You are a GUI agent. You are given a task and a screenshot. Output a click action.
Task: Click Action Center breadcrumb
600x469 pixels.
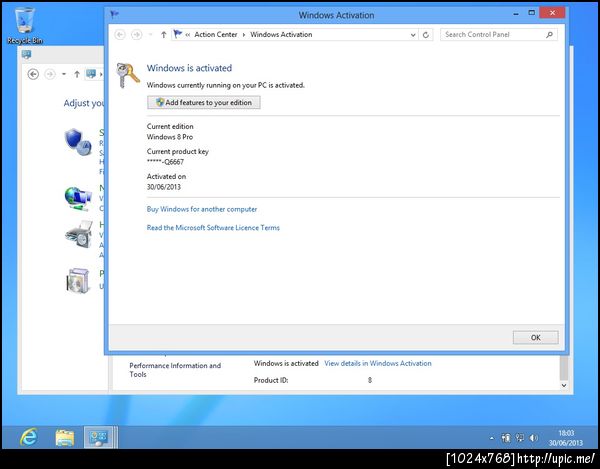coord(216,34)
